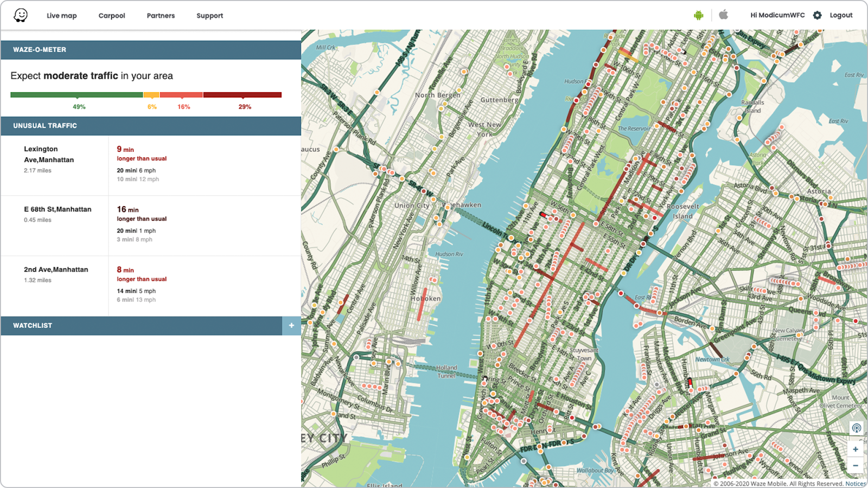This screenshot has width=868, height=488.
Task: Click the Randalls Island map label
Action: [x=752, y=106]
